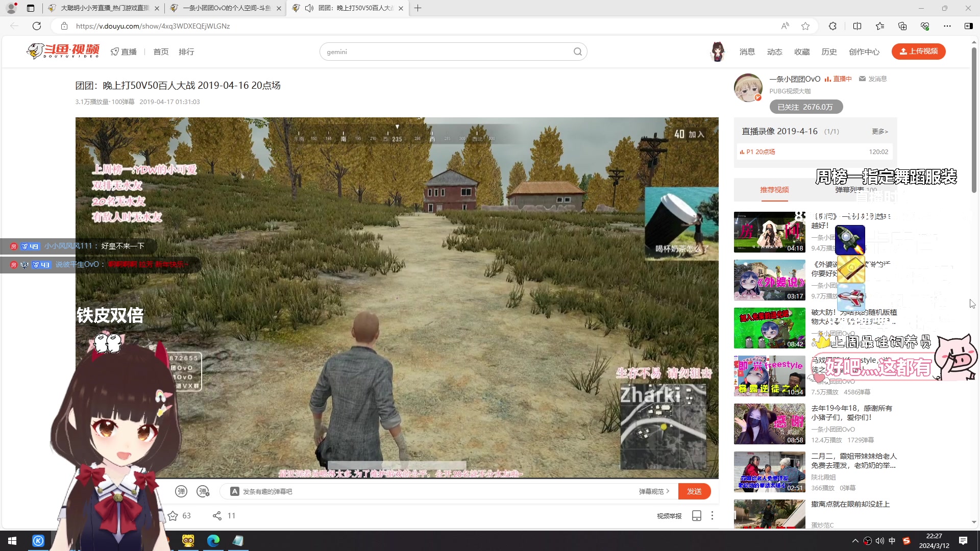Click the Douyu Video logo
980x551 pixels.
point(63,51)
